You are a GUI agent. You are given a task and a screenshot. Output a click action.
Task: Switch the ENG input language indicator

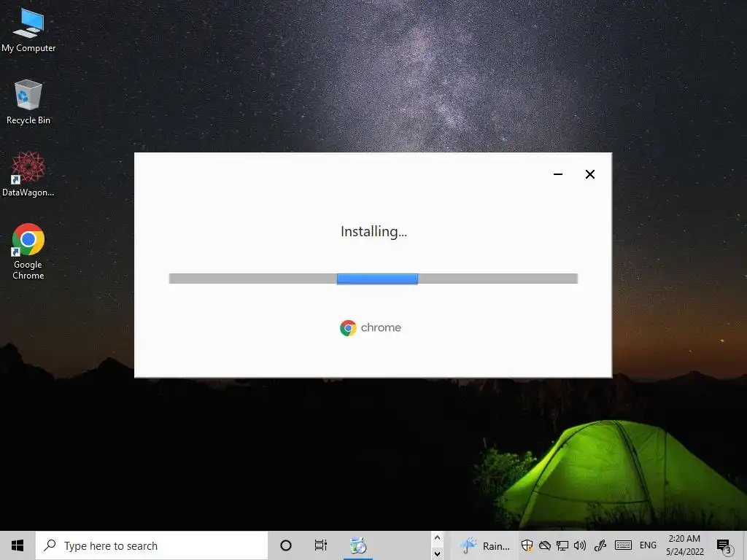pyautogui.click(x=648, y=545)
